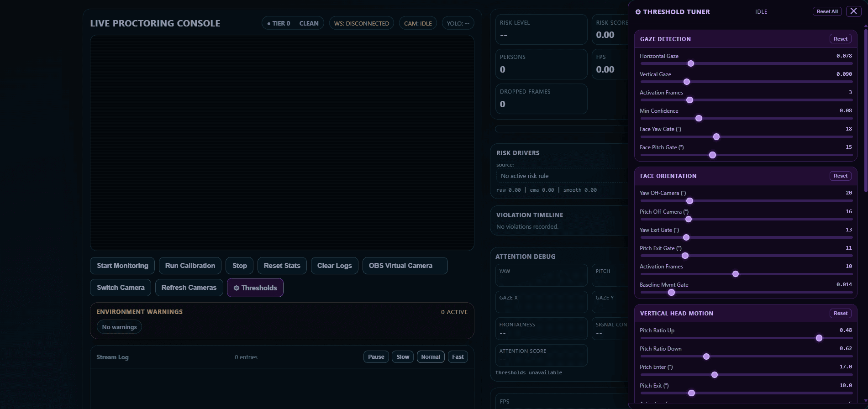
Task: Click Reset All in Threshold Tuner
Action: pyautogui.click(x=827, y=11)
